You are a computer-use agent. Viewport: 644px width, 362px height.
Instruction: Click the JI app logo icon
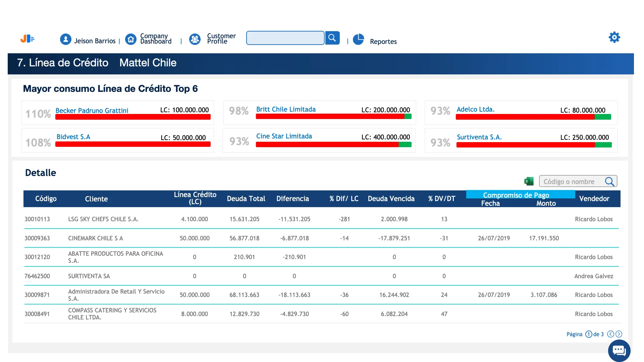point(27,39)
